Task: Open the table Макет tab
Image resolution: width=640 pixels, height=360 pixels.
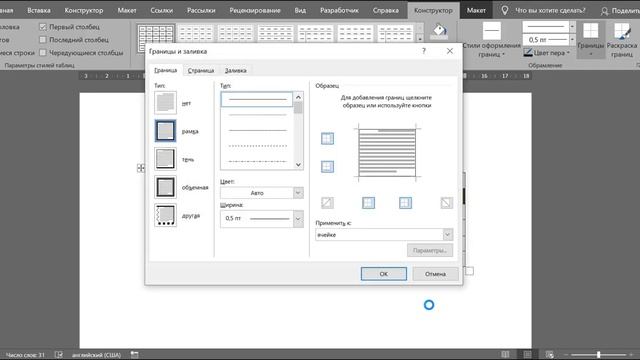Action: (x=476, y=10)
